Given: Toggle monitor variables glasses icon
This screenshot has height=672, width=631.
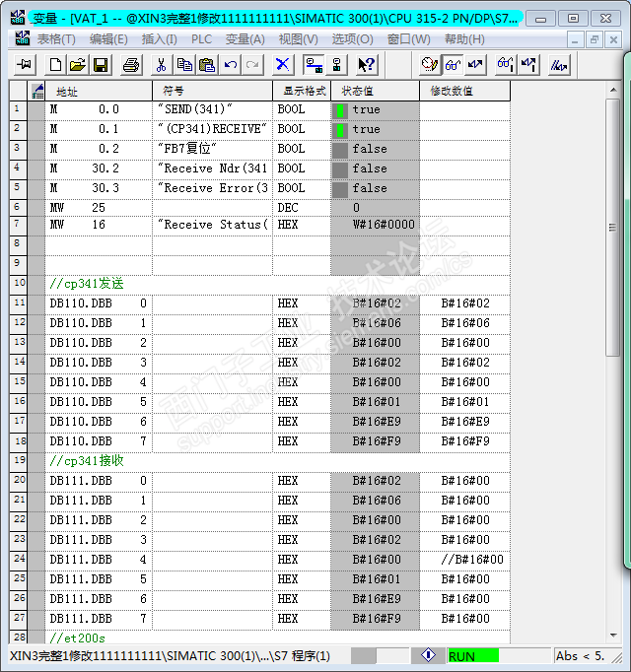Looking at the screenshot, I should click(453, 65).
